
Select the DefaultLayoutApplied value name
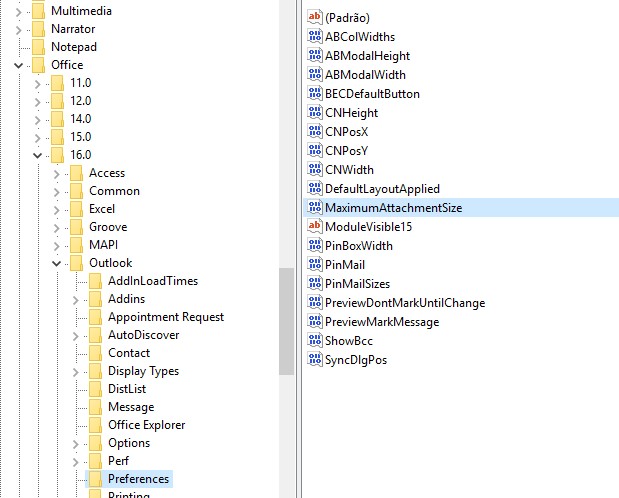[x=382, y=189]
